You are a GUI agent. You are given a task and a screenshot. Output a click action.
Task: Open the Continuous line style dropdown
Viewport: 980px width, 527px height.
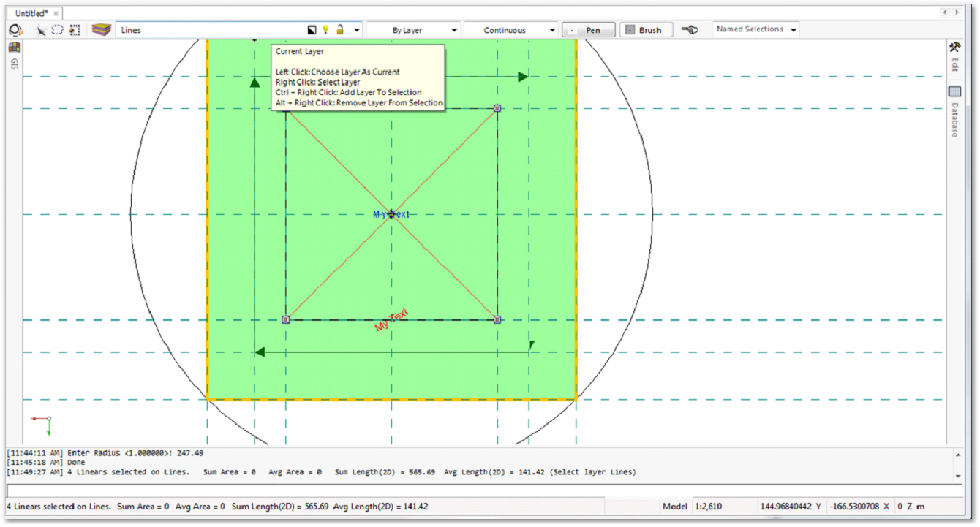(510, 30)
